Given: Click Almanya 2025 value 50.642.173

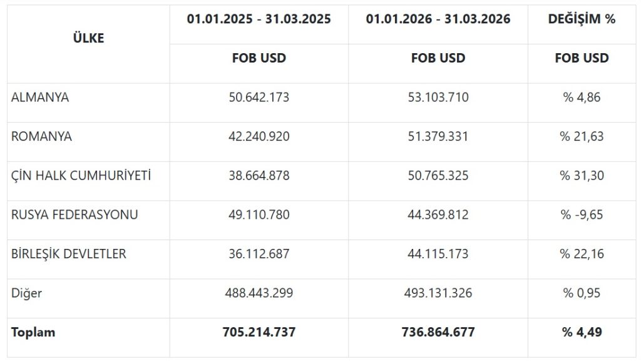Looking at the screenshot, I should click(x=259, y=98).
